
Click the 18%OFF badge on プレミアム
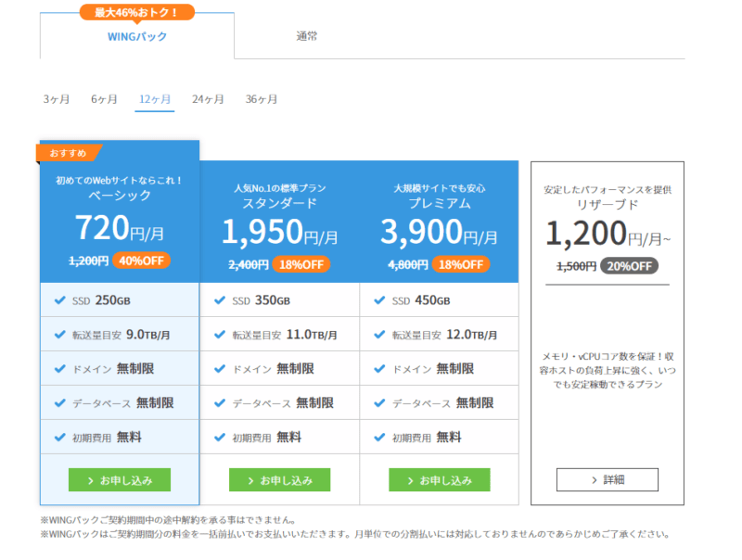461,264
